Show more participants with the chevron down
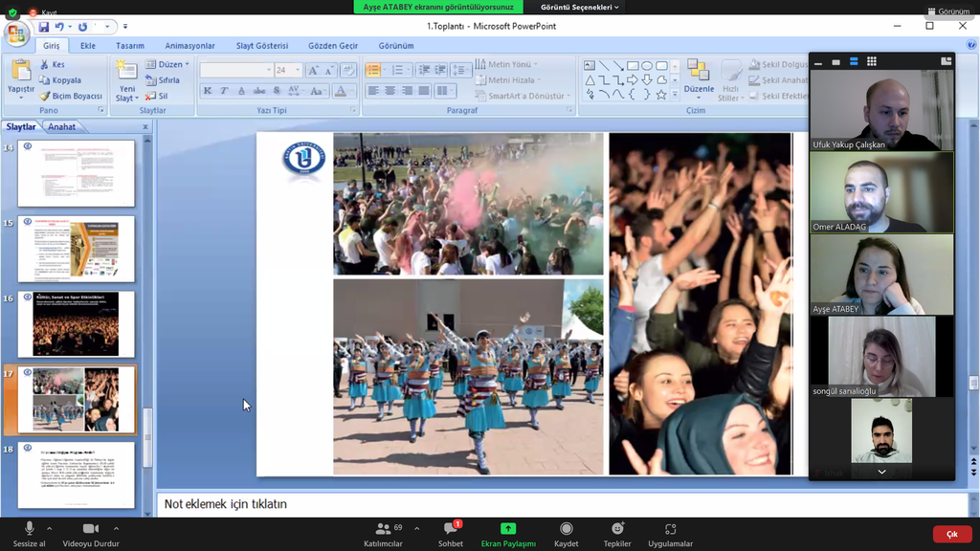980x551 pixels. tap(881, 472)
